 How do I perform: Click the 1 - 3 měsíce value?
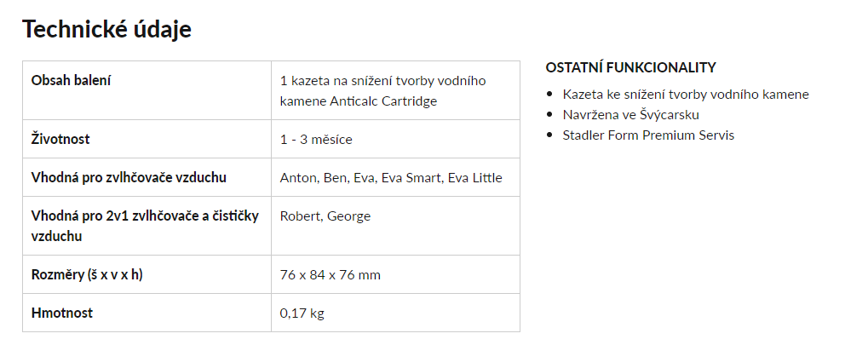[316, 139]
